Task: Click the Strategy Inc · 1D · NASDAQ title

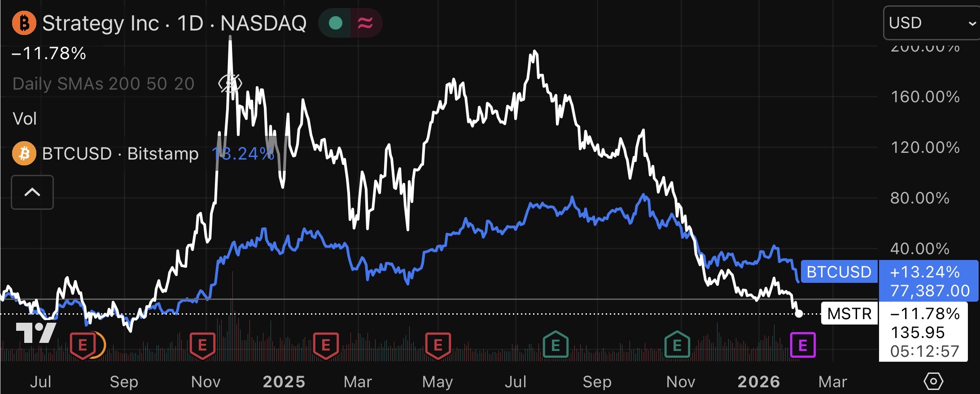Action: tap(175, 23)
